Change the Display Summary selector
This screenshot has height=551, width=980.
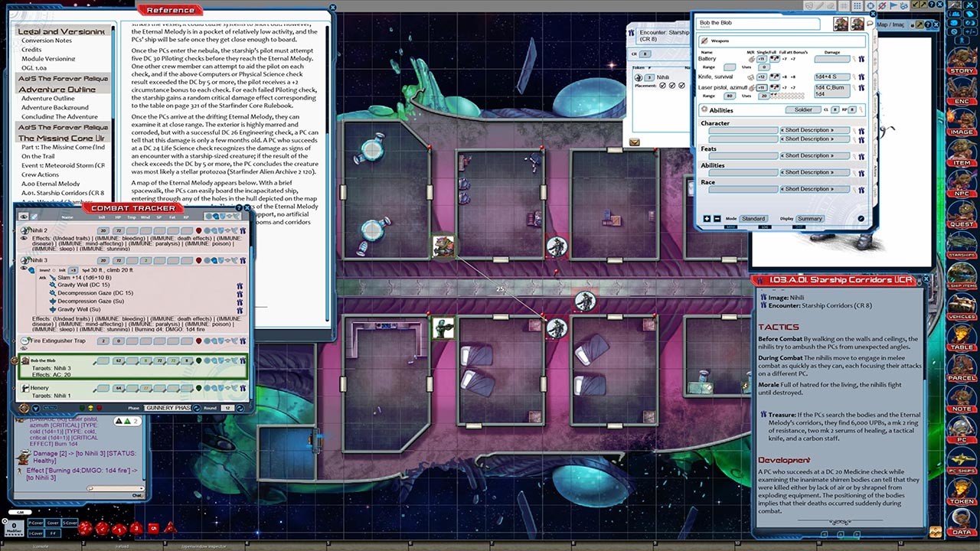pos(809,219)
